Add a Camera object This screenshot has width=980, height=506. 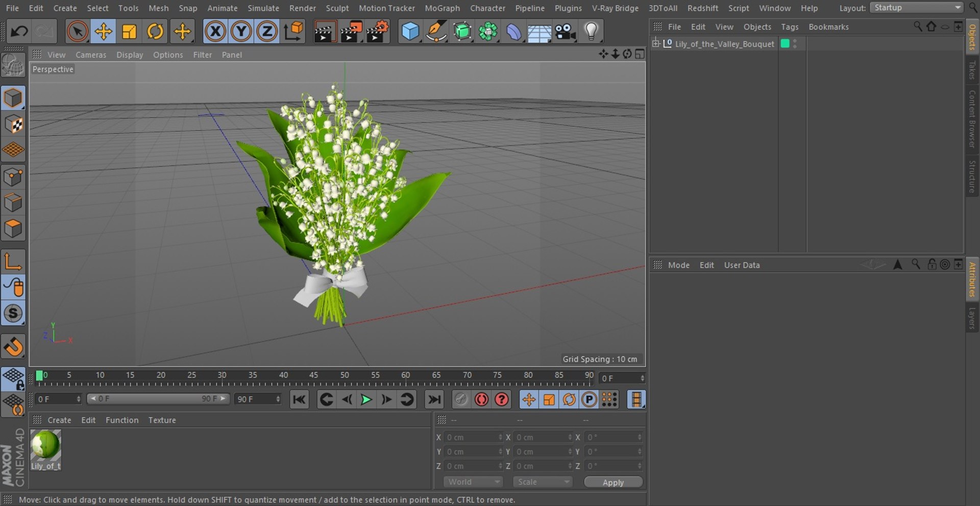pos(565,32)
